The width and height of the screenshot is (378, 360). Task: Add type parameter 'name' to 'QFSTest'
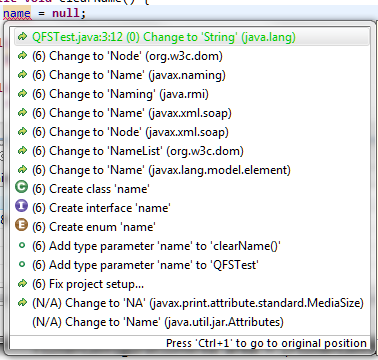point(145,265)
